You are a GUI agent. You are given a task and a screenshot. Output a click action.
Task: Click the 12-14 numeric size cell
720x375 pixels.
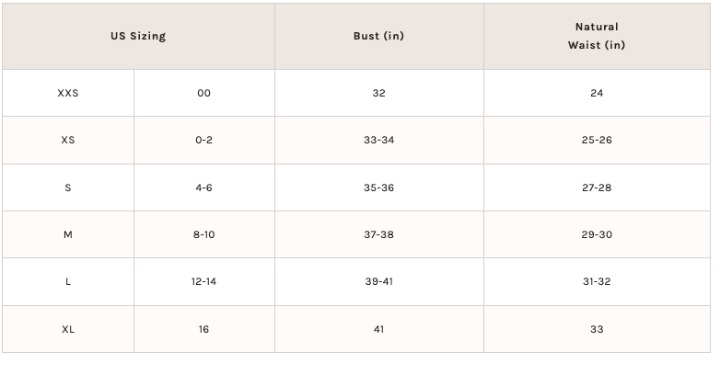click(204, 281)
